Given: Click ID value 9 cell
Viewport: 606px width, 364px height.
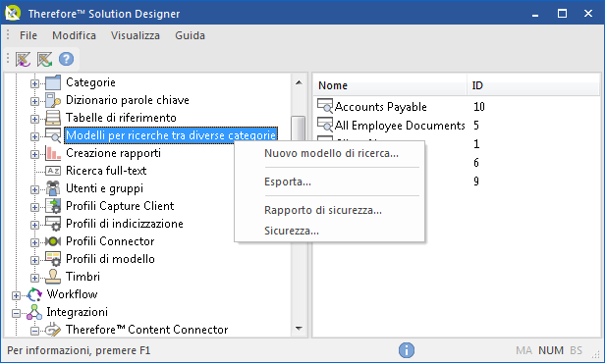Looking at the screenshot, I should 476,182.
